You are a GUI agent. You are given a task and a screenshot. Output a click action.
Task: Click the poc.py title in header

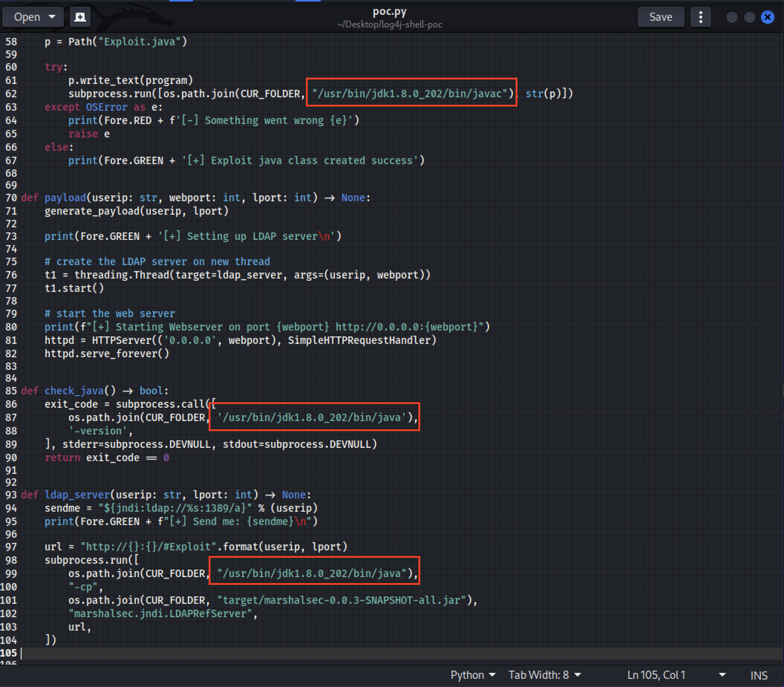(389, 12)
